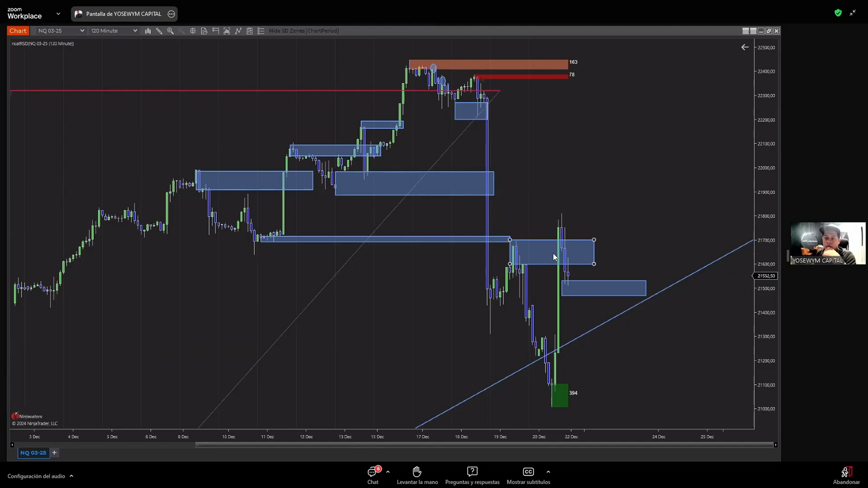868x488 pixels.
Task: Select the drawing tools pencil icon
Action: 159,31
